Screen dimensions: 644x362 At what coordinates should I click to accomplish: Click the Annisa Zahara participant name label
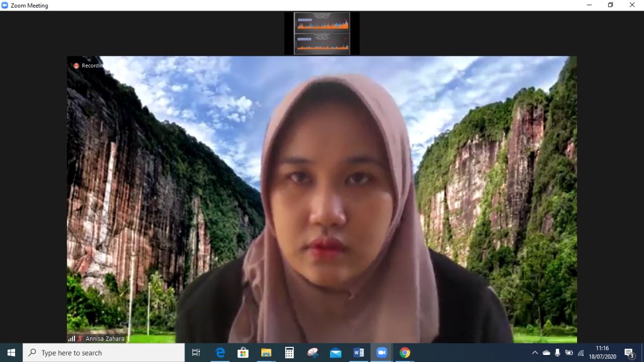105,339
